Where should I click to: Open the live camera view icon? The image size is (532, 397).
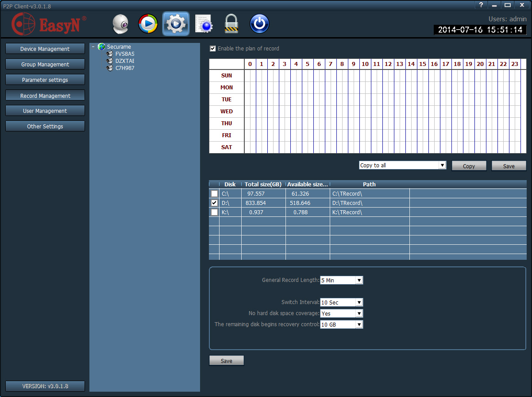pyautogui.click(x=120, y=24)
